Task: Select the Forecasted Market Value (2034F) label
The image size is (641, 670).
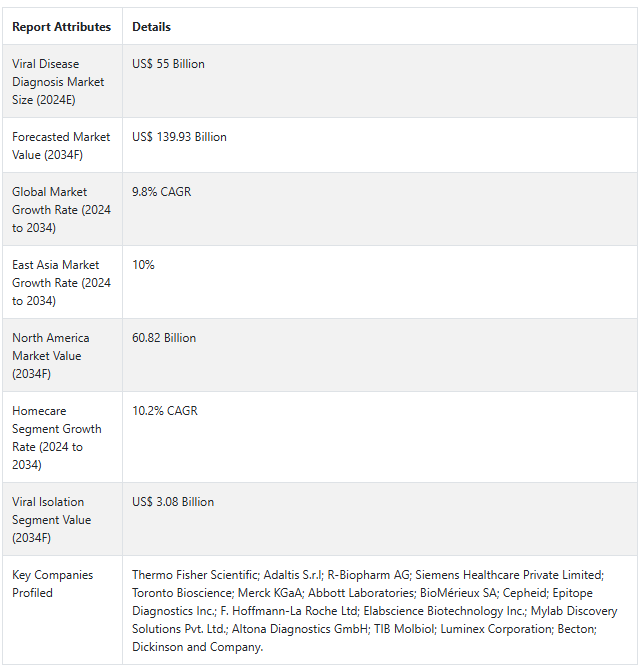Action: [58, 146]
